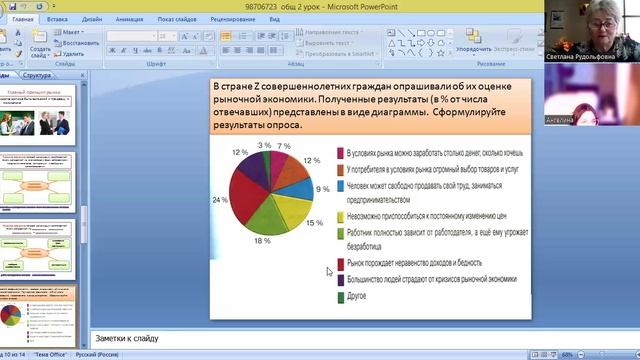This screenshot has height=360, width=640.
Task: Open the font size combo box
Action: coord(167,36)
